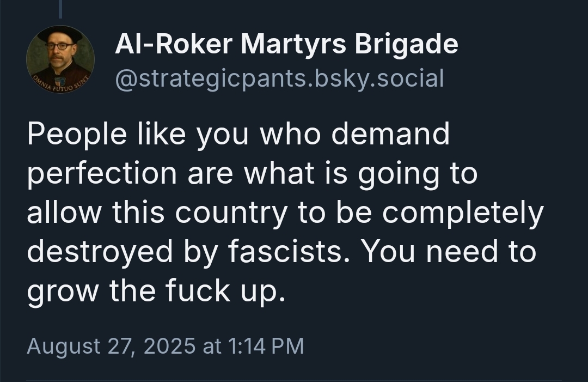588x382 pixels.
Task: Click the horizontal divider below the timestamp
Action: tap(294, 380)
